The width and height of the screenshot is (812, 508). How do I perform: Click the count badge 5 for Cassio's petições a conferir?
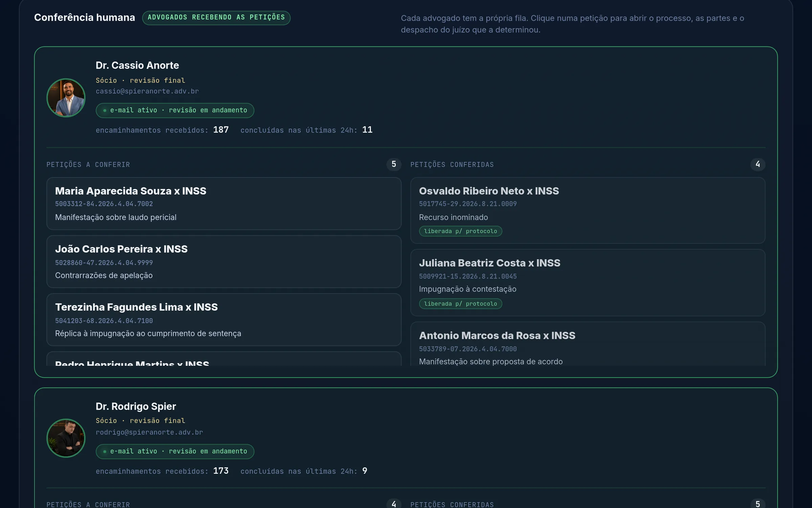pos(394,164)
